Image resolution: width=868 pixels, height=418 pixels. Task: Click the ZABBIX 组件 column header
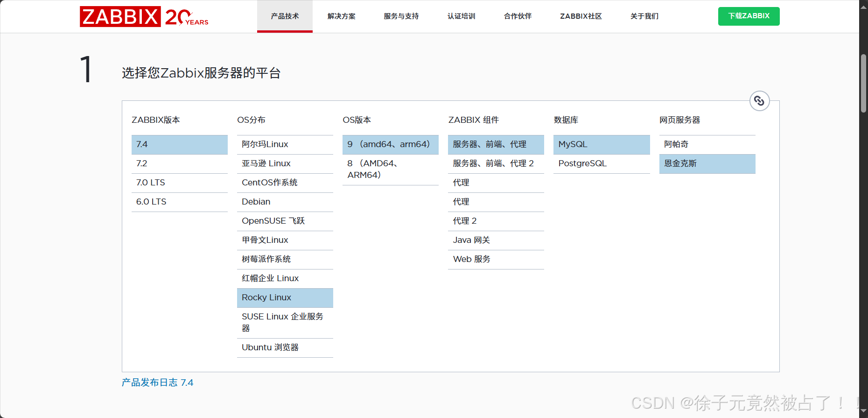click(x=474, y=120)
